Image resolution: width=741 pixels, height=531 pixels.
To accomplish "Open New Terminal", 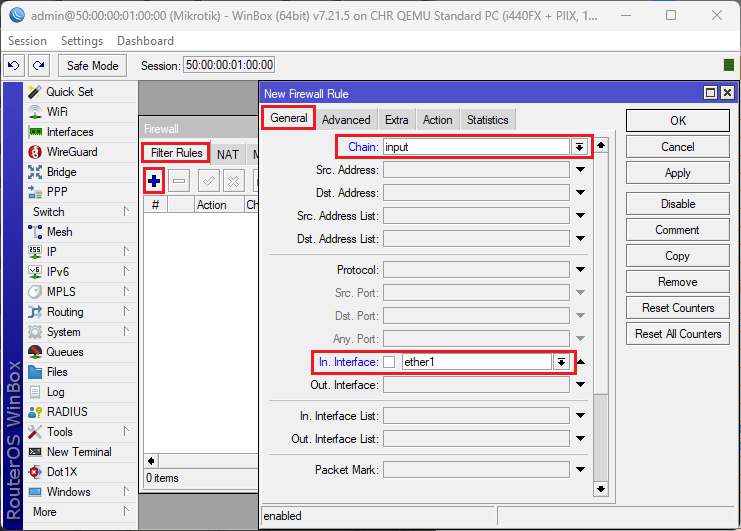I will tap(80, 452).
